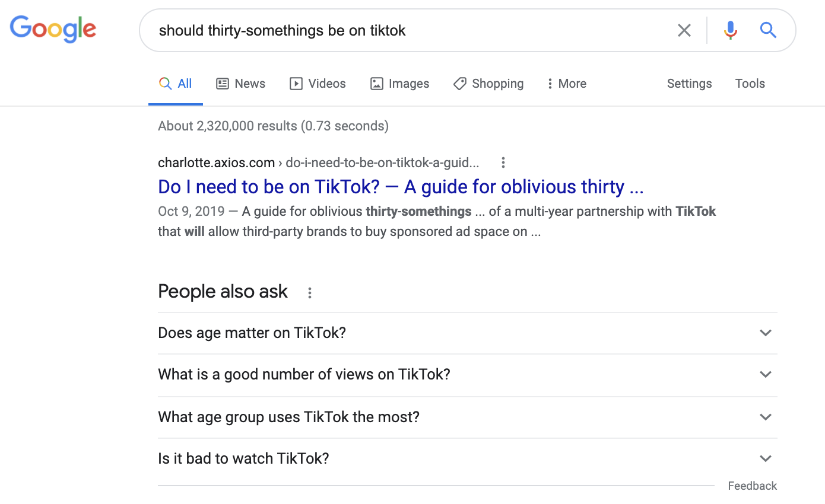
Task: Click the Shopping tab's price-tag icon
Action: tap(459, 83)
